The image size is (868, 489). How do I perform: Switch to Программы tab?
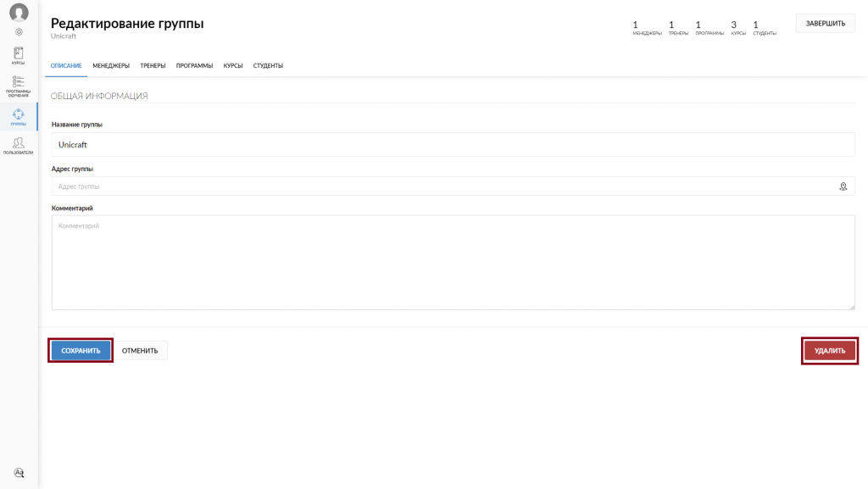[194, 66]
